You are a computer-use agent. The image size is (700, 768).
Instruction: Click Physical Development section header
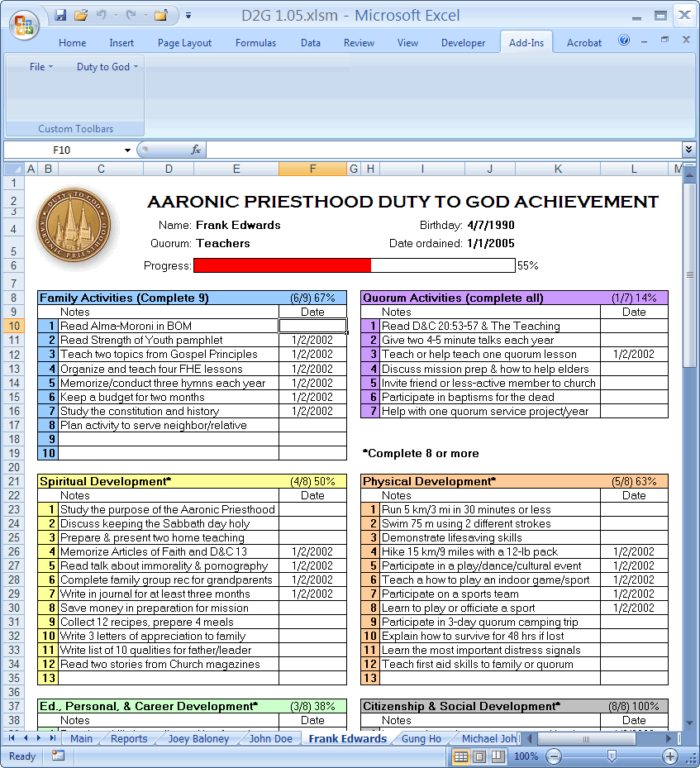(x=515, y=481)
